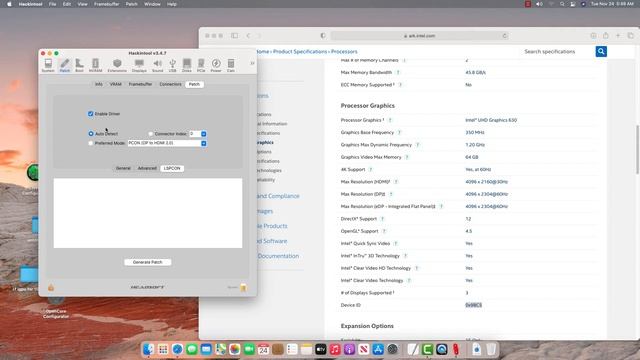Switch to the Framebuffer tab
The image size is (640, 360).
pyautogui.click(x=140, y=84)
